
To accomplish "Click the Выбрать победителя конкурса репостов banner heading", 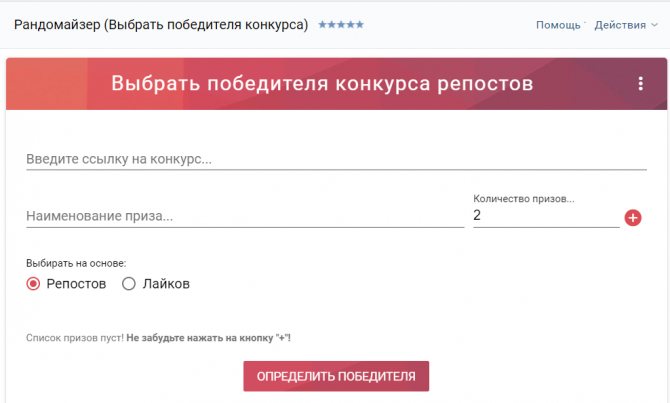I will [x=322, y=83].
